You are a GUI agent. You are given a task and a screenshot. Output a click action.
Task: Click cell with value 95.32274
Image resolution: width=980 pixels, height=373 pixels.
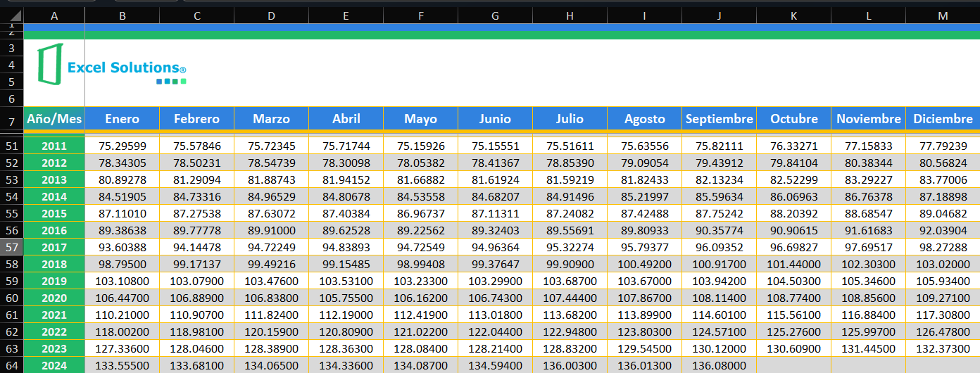click(x=570, y=247)
